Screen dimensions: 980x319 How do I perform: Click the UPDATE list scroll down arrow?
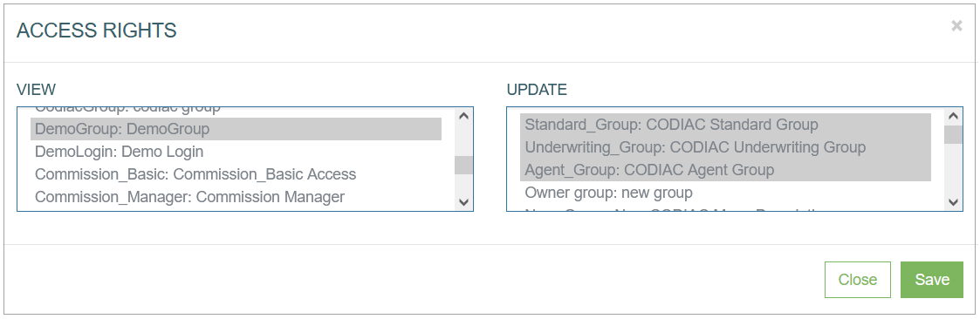point(952,201)
